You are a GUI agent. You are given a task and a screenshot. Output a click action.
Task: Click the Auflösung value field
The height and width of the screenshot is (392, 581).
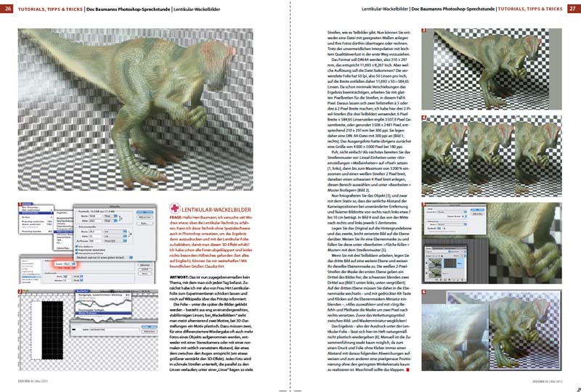[96, 241]
